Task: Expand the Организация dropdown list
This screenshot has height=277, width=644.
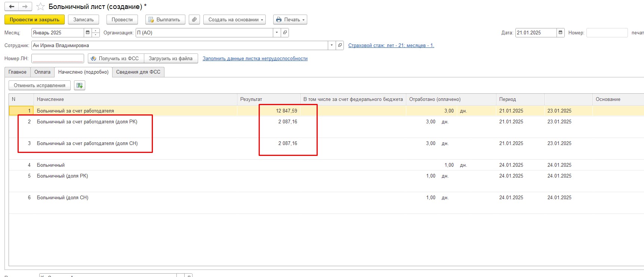Action: (x=277, y=33)
